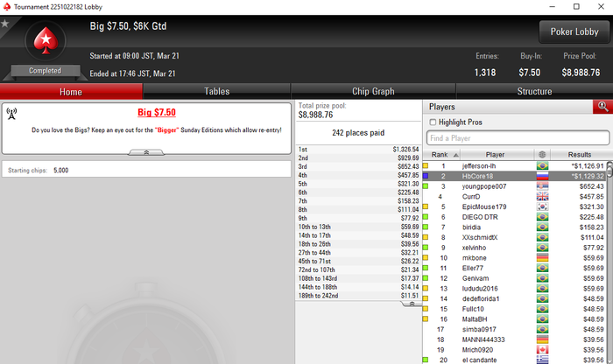Click the globe country column header icon
Image resolution: width=613 pixels, height=364 pixels.
tap(542, 155)
